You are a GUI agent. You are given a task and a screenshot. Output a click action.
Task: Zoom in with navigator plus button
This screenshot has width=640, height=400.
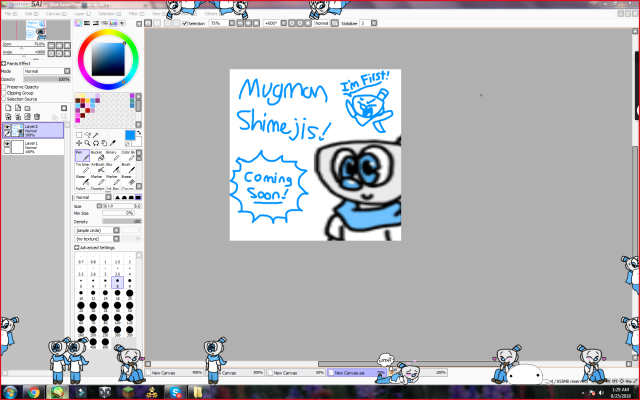coord(59,45)
